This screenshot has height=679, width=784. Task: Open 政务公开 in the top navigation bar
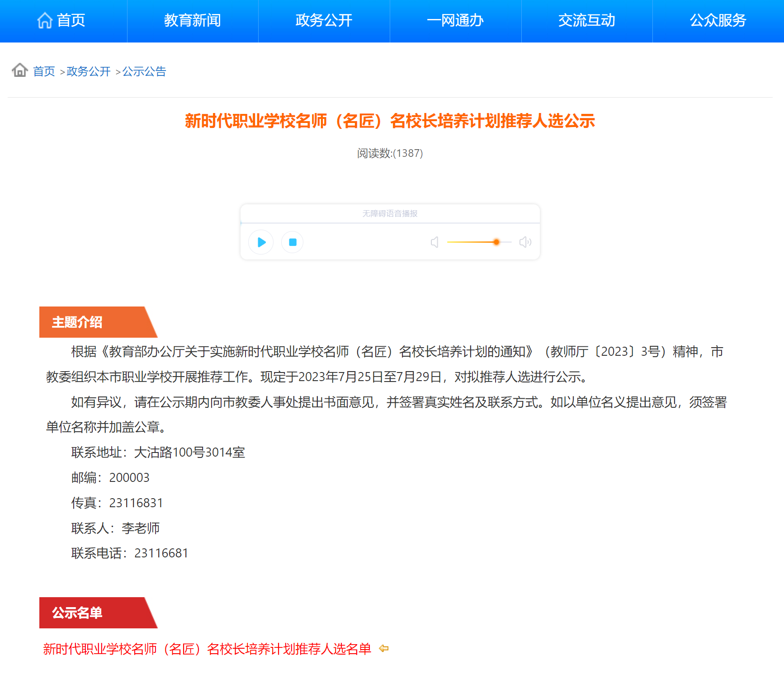click(x=324, y=20)
